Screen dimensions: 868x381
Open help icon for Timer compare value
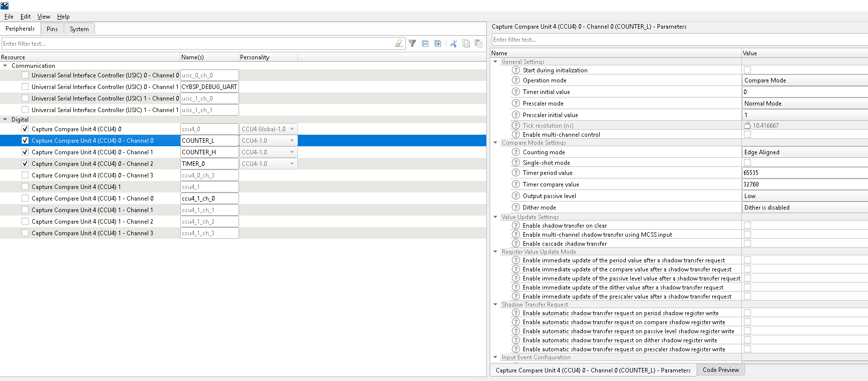pos(516,184)
